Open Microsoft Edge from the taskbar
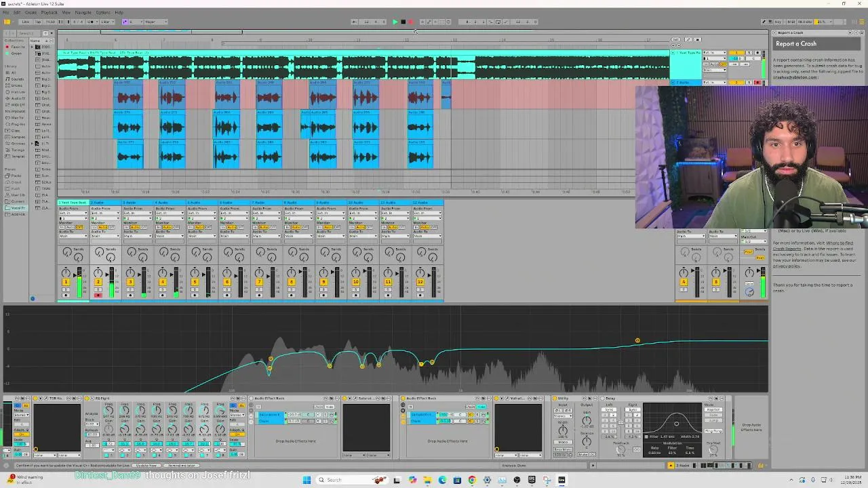The width and height of the screenshot is (868, 488). [x=442, y=480]
